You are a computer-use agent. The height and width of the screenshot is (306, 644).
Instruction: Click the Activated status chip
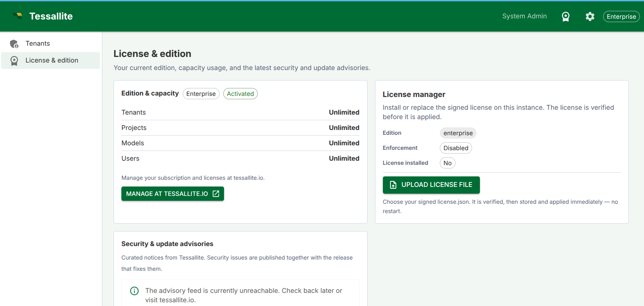[x=240, y=94]
